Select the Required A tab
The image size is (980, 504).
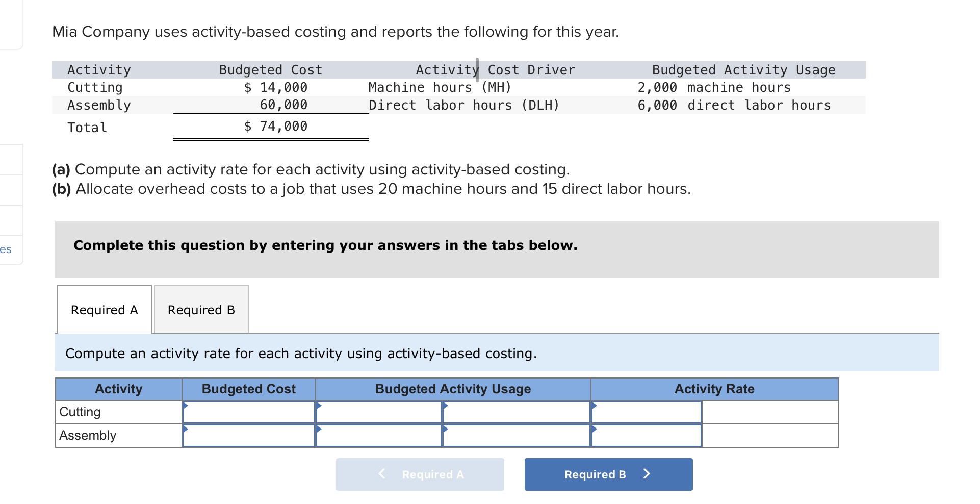[104, 309]
